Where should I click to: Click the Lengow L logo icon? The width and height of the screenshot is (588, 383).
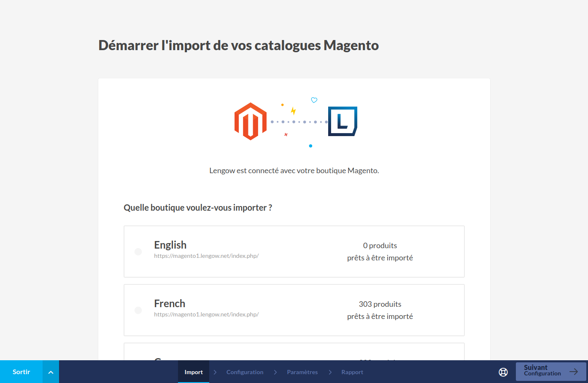[343, 121]
